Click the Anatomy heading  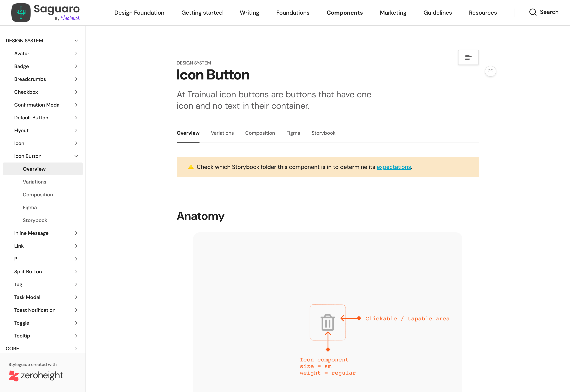click(x=200, y=216)
